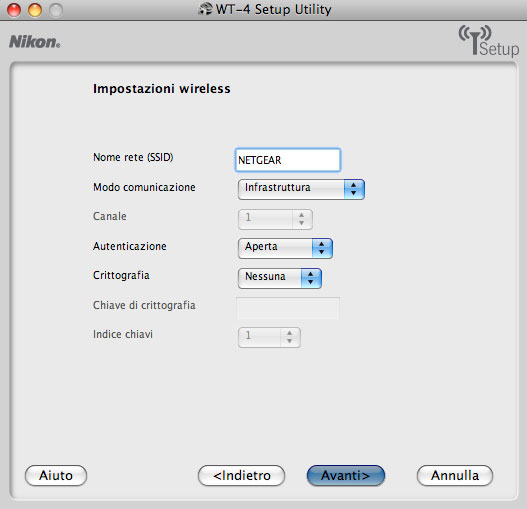The width and height of the screenshot is (527, 509).
Task: Continue with the Avanti> button
Action: (346, 475)
